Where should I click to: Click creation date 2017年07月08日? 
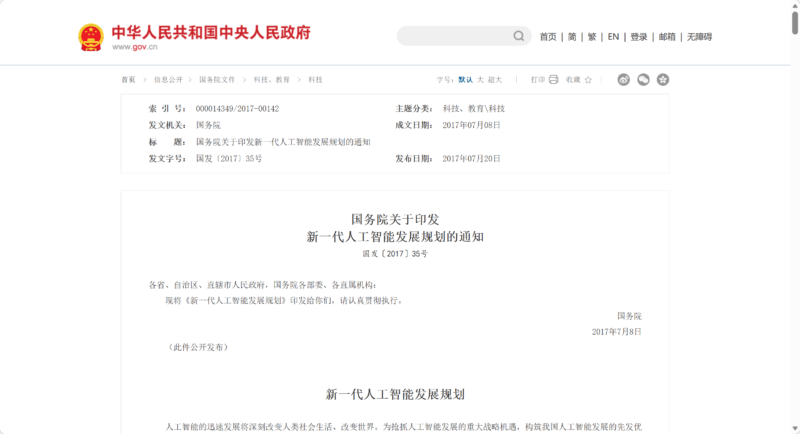(471, 125)
